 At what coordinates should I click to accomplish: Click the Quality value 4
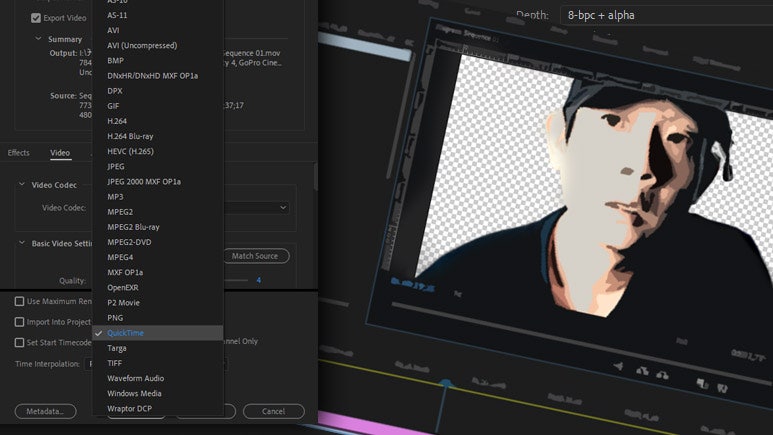tap(258, 280)
